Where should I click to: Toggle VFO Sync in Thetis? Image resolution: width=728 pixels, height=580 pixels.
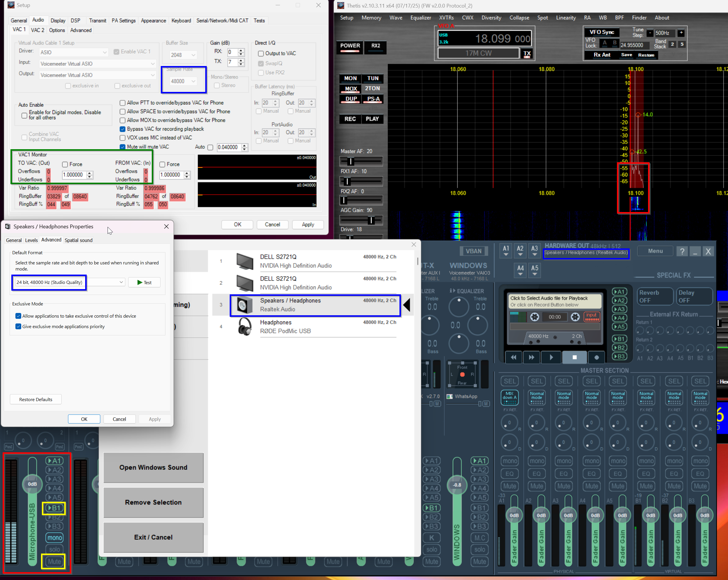(601, 32)
